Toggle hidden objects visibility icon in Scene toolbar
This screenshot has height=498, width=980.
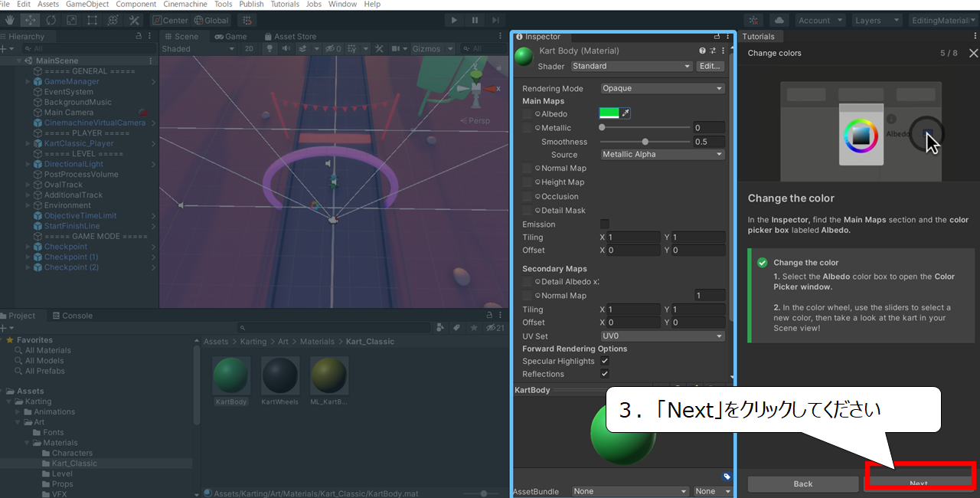click(332, 49)
